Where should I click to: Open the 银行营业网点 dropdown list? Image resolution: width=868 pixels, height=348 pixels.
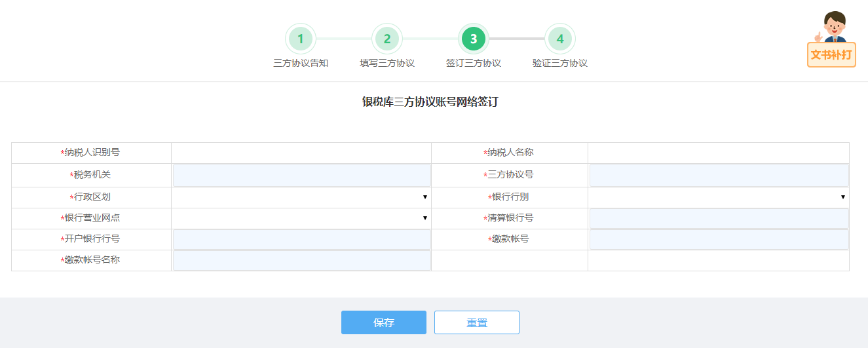(x=301, y=218)
